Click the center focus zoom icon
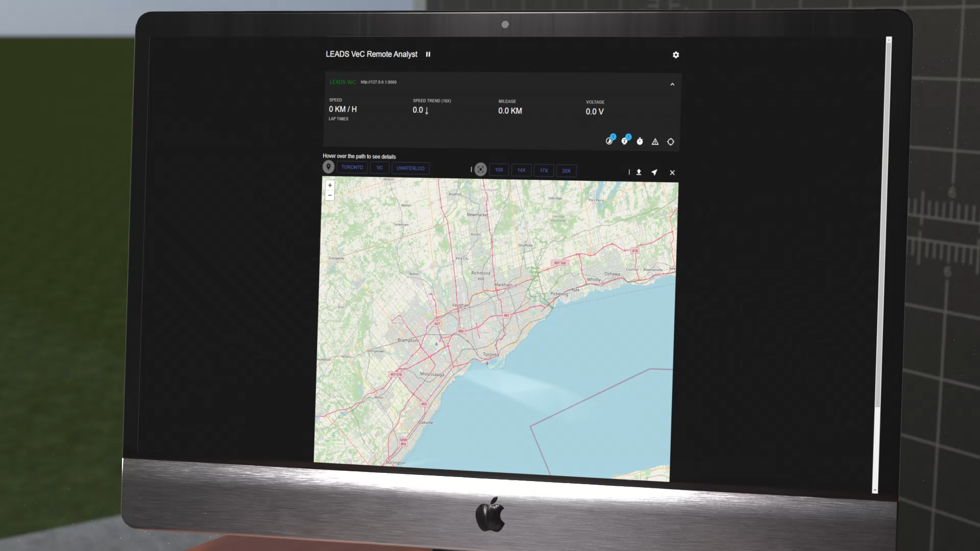 tap(480, 169)
